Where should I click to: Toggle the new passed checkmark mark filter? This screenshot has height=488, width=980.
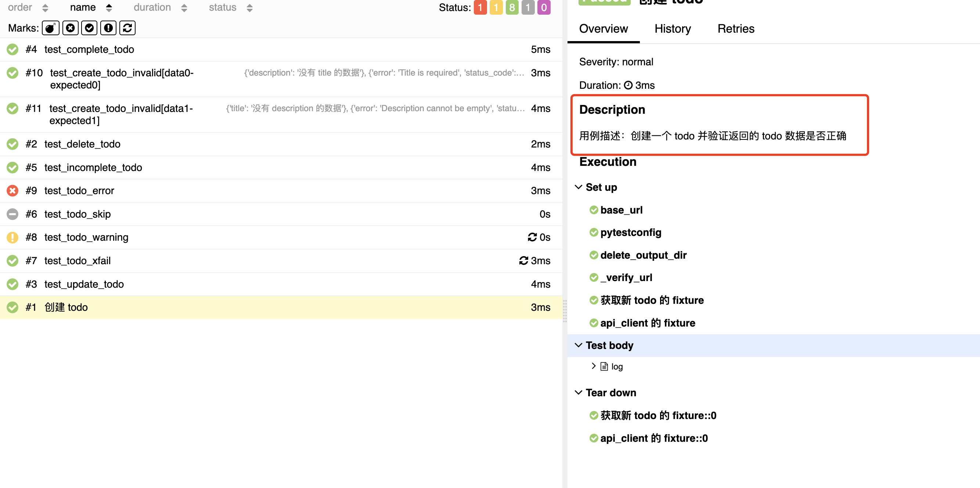(x=89, y=28)
